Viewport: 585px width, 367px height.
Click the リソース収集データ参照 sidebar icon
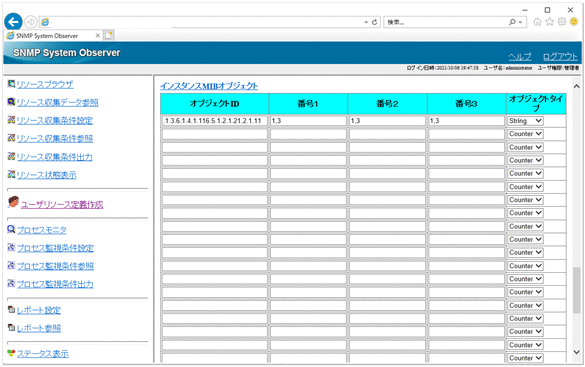click(x=11, y=102)
